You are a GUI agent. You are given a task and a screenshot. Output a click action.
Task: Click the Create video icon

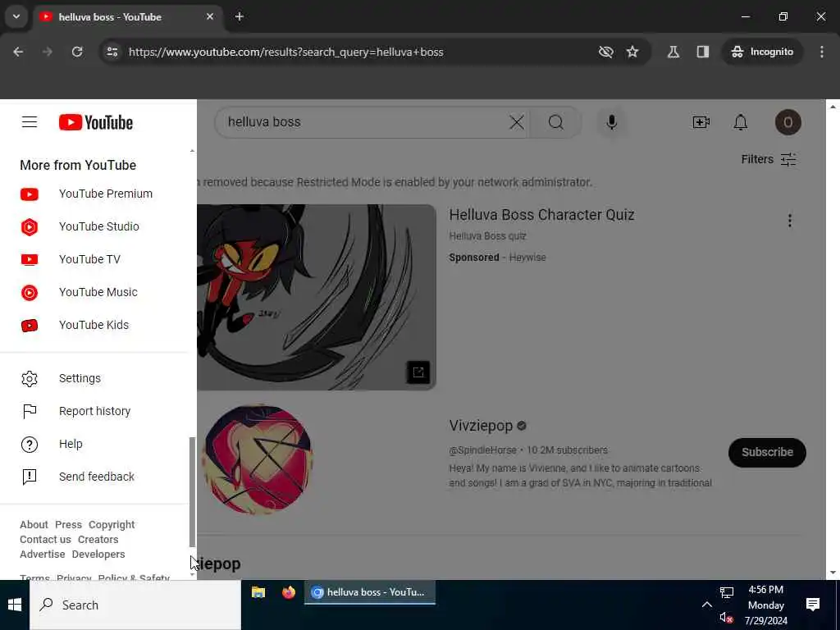701,122
